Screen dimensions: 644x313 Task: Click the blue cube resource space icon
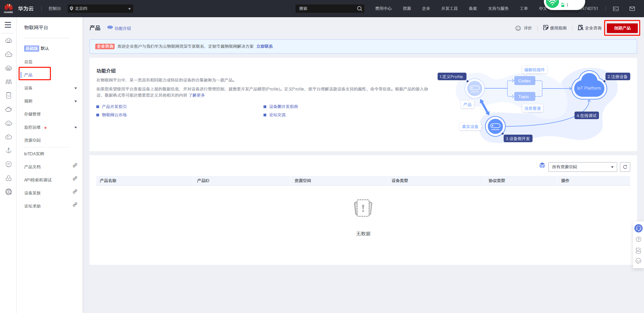542,166
